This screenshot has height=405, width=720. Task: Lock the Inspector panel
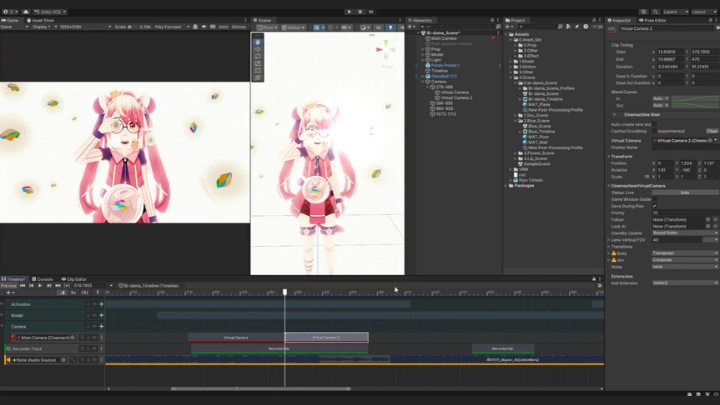point(711,20)
